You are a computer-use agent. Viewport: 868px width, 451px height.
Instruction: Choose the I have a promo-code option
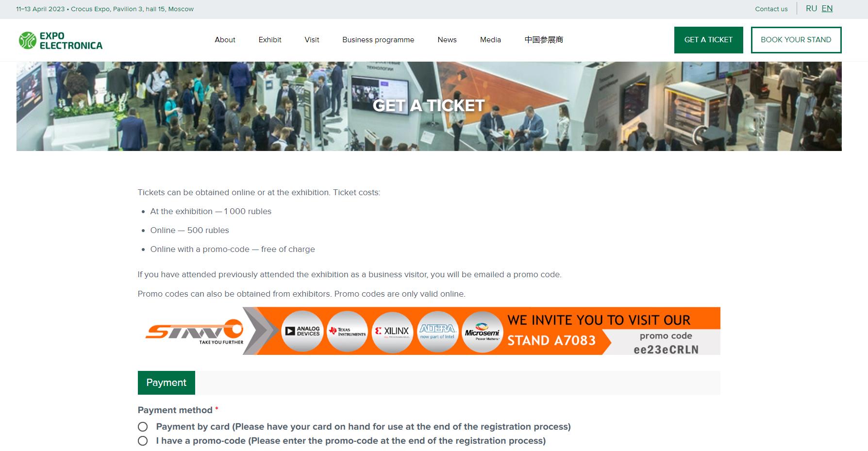tap(143, 441)
